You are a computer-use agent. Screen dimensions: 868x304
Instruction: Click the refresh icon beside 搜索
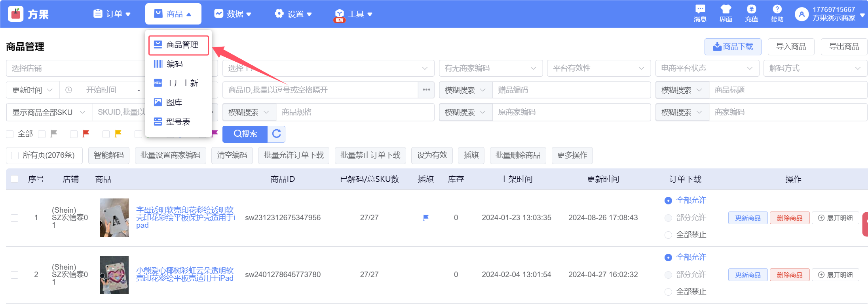coord(277,134)
